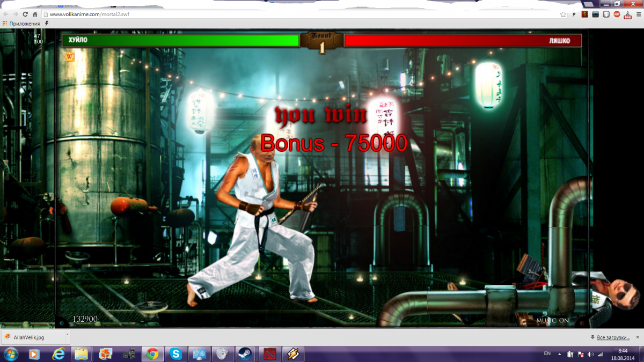Click the lightning bolt extension icon in toolbar

(574, 14)
